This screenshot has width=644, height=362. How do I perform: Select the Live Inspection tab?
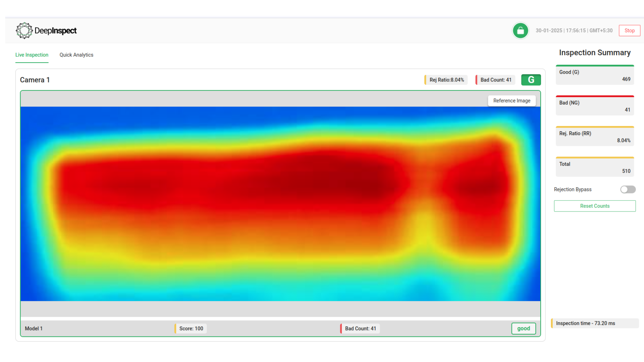(x=32, y=55)
